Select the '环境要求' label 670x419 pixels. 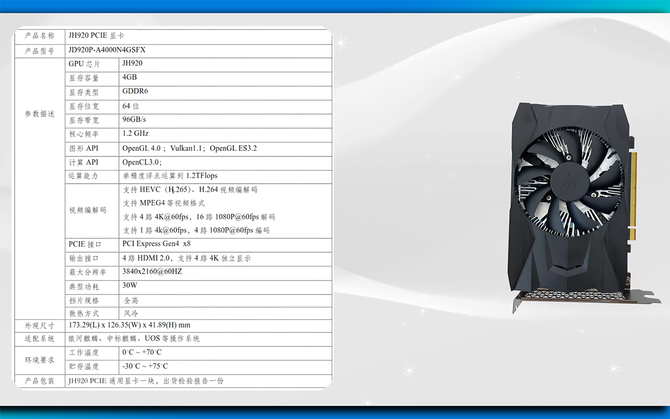39,360
